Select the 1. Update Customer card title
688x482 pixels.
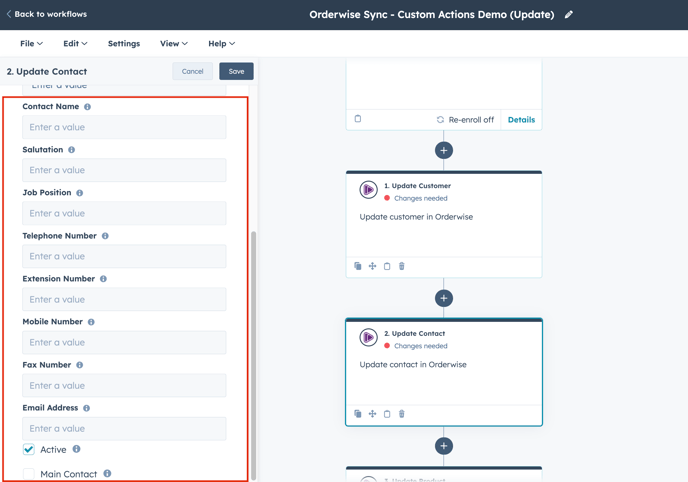pyautogui.click(x=417, y=186)
